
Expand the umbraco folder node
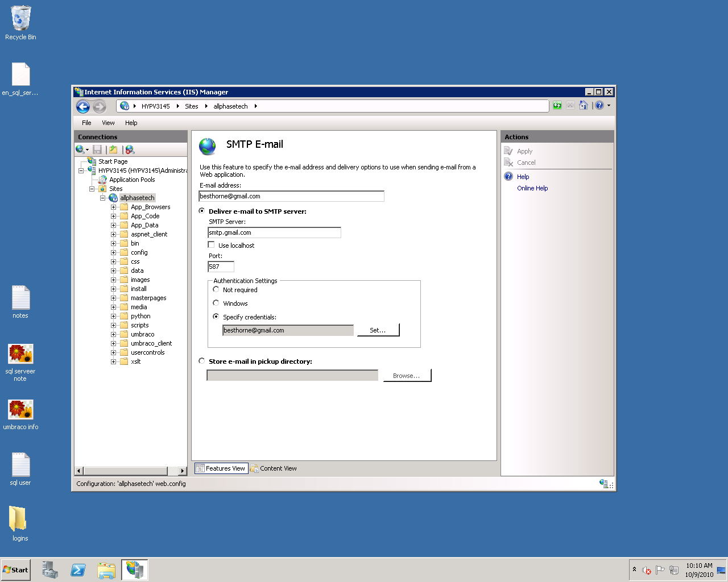113,334
